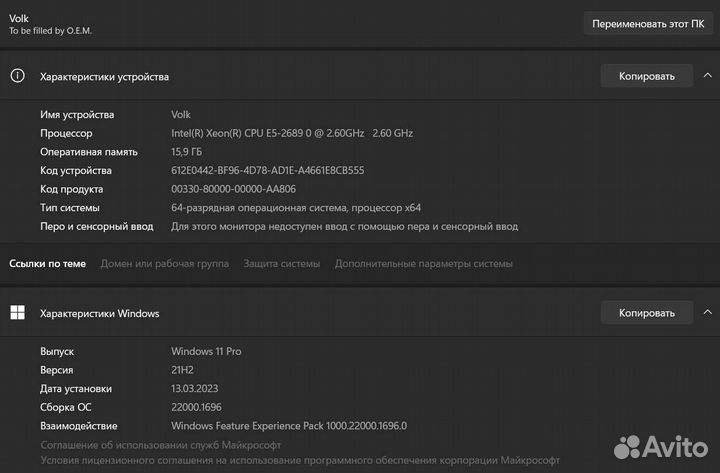Click the Процессор label
This screenshot has width=720, height=473.
66,133
